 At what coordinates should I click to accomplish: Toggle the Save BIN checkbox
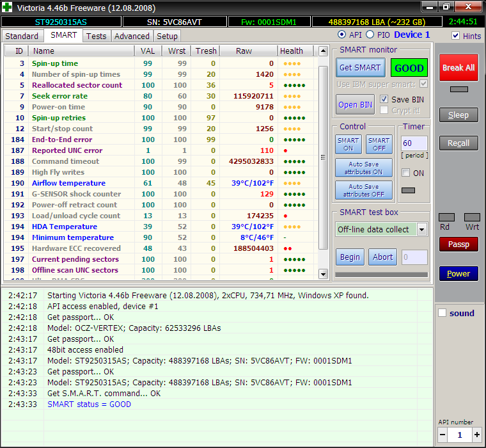pos(384,99)
